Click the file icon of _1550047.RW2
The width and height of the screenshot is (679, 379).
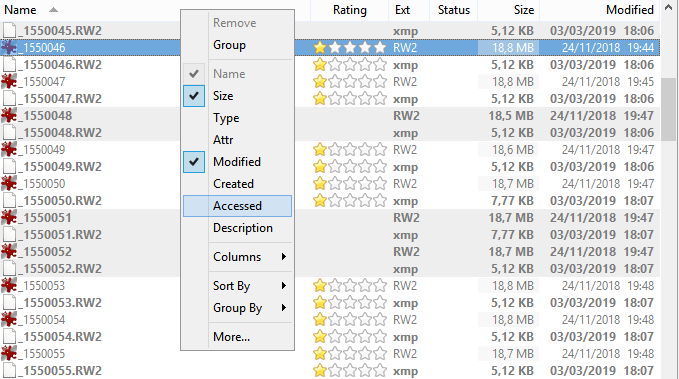tap(9, 98)
